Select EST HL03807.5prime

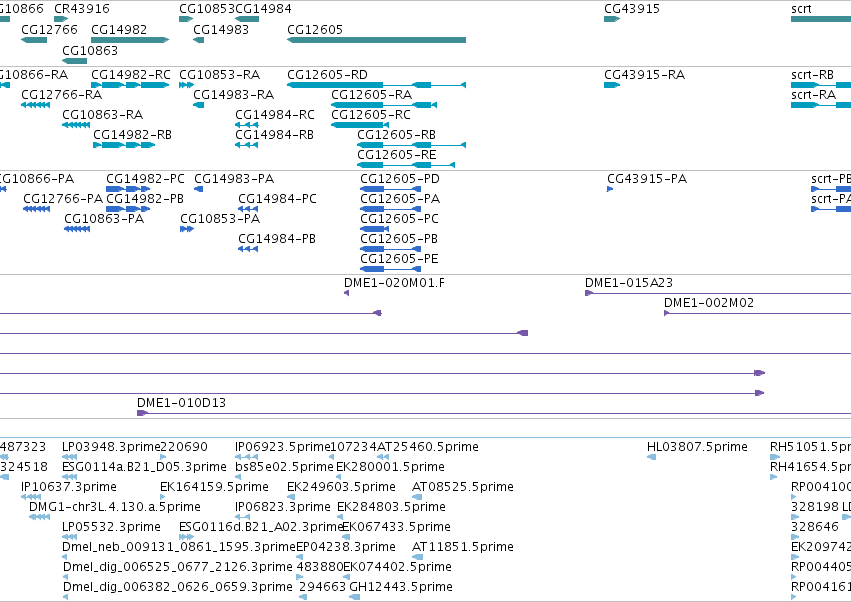(697, 447)
